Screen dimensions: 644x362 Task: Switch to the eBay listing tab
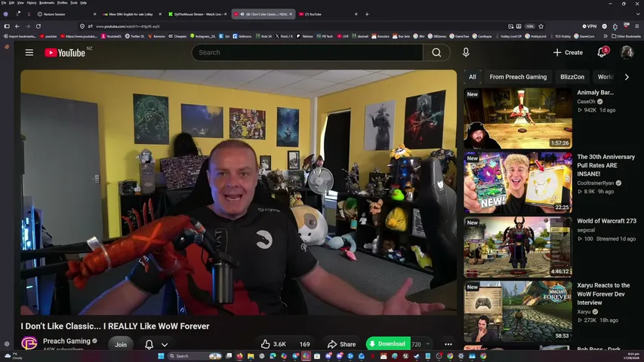click(x=131, y=14)
